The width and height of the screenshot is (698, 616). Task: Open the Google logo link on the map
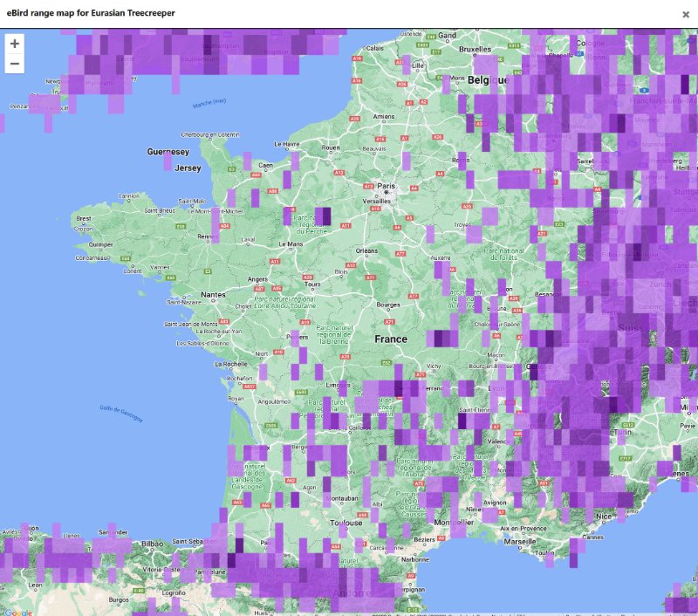tap(18, 612)
